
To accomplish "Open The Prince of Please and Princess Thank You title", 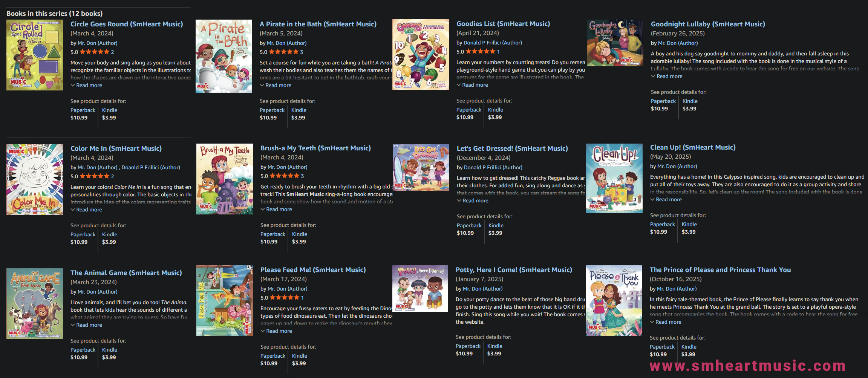I will point(720,270).
